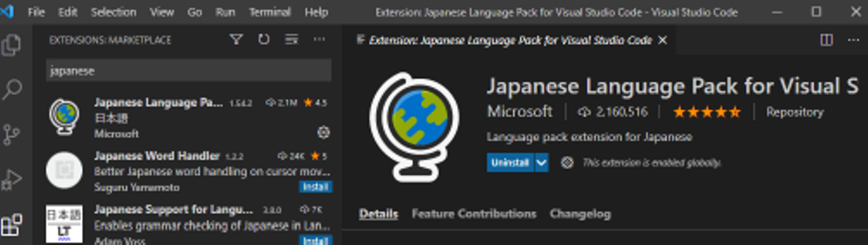
Task: Click the 4.5 star rating in list
Action: point(315,103)
